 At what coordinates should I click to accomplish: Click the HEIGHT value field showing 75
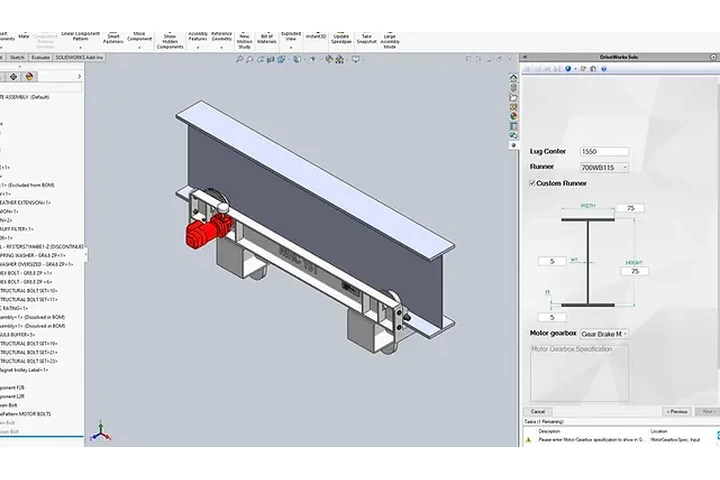pyautogui.click(x=635, y=271)
